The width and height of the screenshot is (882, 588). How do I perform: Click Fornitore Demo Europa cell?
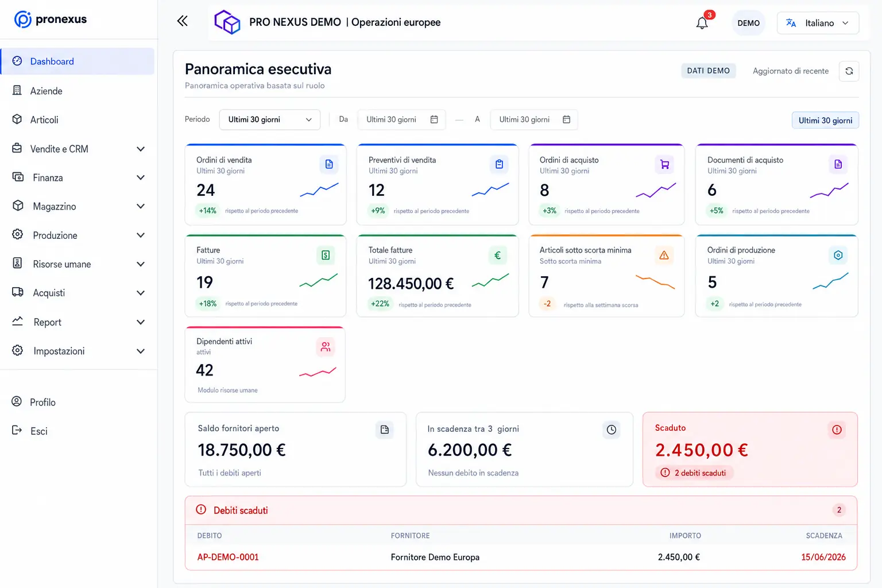[x=435, y=557]
